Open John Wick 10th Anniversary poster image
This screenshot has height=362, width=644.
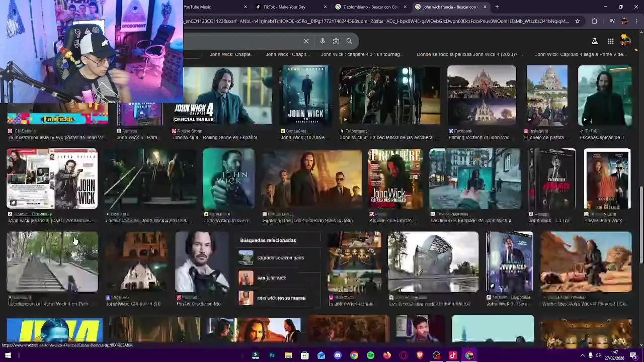click(305, 95)
